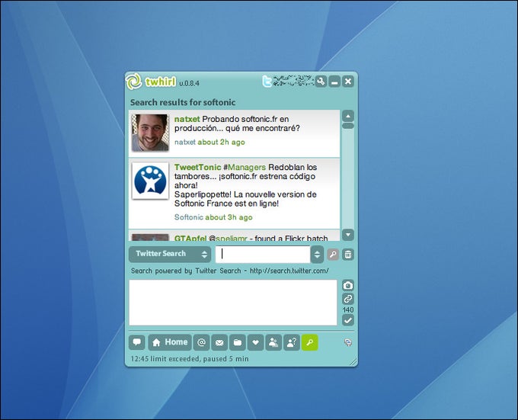Viewport: 518px width, 420px height.
Task: Click the small windows icon at bottom right
Action: pyautogui.click(x=348, y=342)
